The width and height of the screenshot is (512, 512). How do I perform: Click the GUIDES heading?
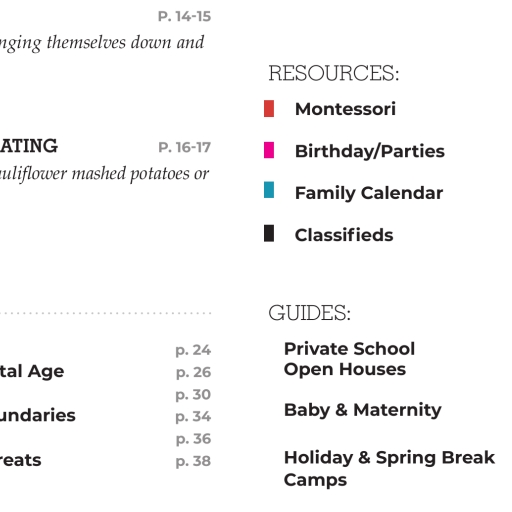(310, 313)
